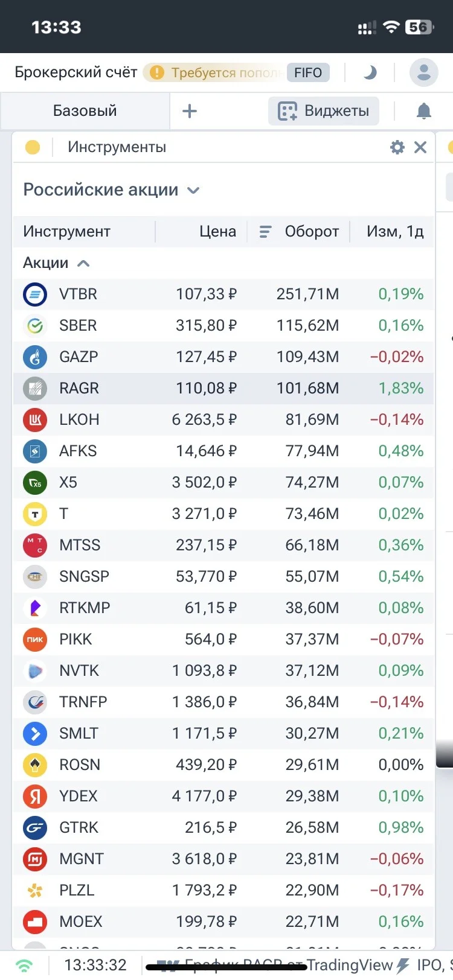Image resolution: width=453 pixels, height=980 pixels.
Task: Click the FIFO badge
Action: click(308, 72)
